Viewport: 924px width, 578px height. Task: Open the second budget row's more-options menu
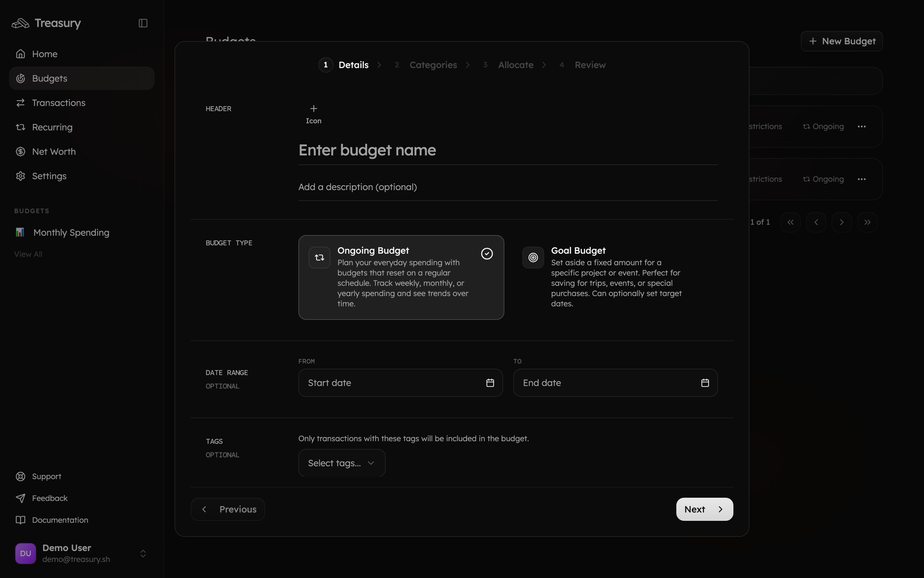[861, 179]
